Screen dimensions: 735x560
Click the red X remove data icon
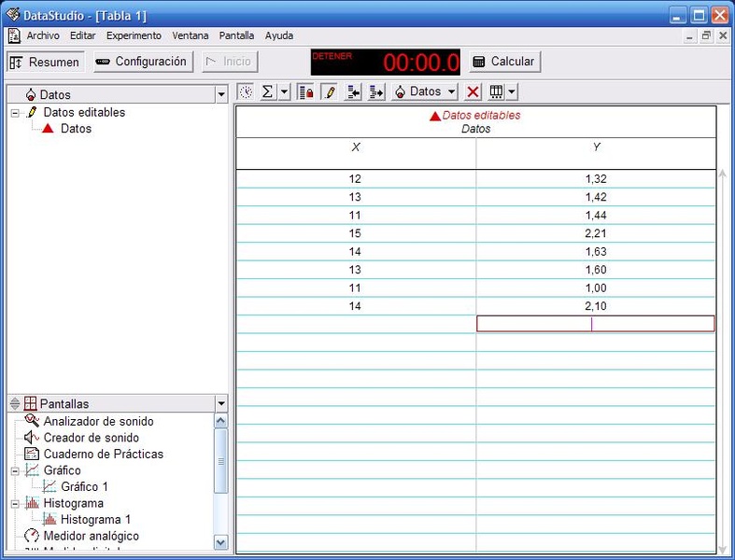pos(474,91)
